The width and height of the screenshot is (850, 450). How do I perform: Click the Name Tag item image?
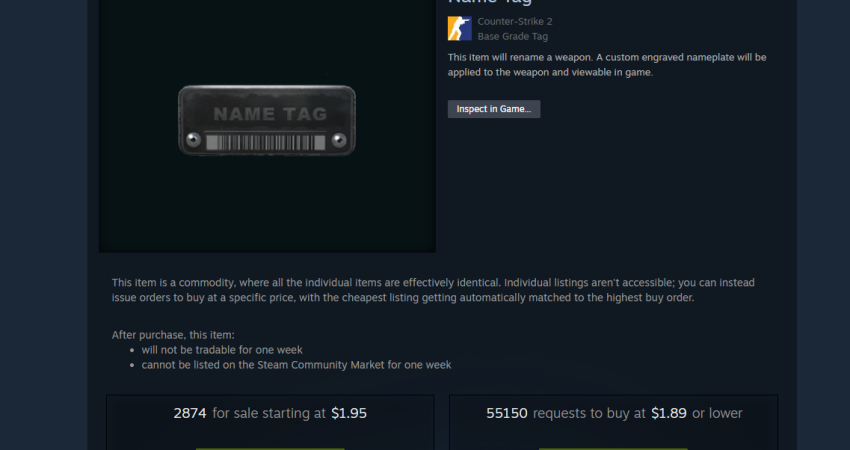267,119
